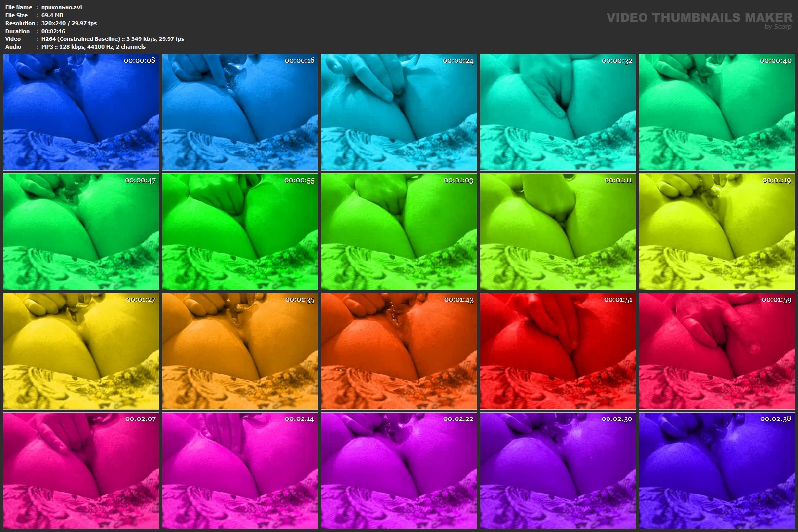Open the frame stamped 00:00:24
The image size is (798, 532).
(399, 113)
